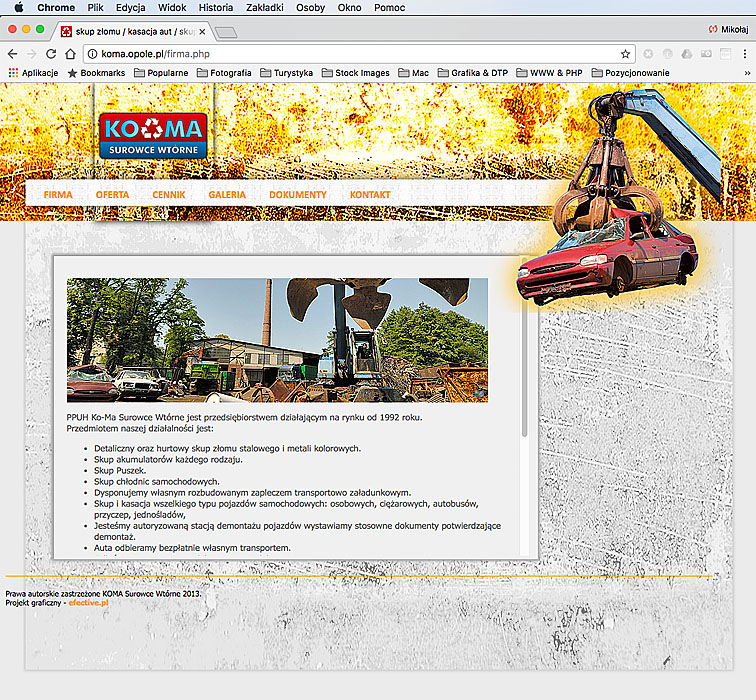Expand the Stock Images bookmarks folder

coord(355,73)
